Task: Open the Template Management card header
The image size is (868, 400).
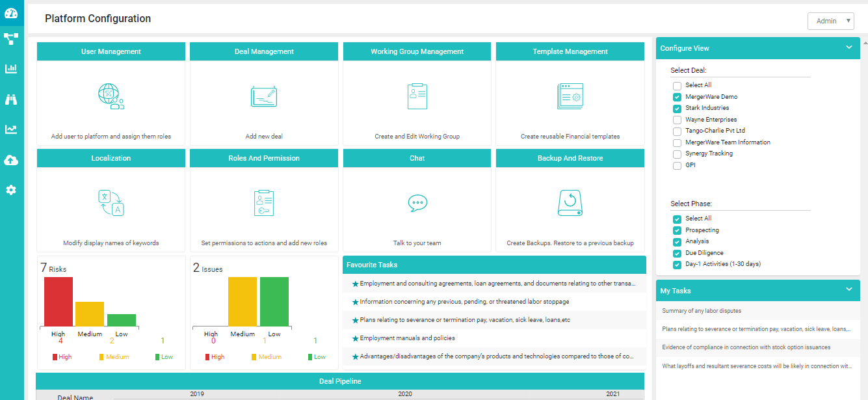Action: click(570, 51)
